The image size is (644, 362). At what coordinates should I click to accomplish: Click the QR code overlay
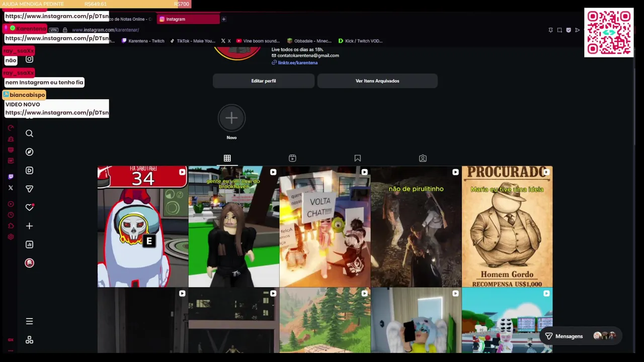click(609, 33)
